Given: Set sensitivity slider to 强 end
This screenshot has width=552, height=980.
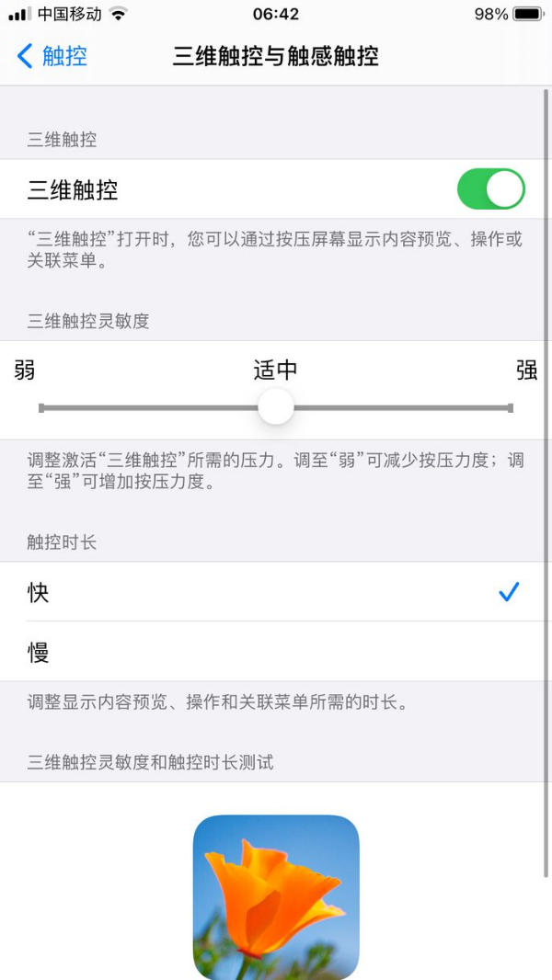Looking at the screenshot, I should coord(510,408).
